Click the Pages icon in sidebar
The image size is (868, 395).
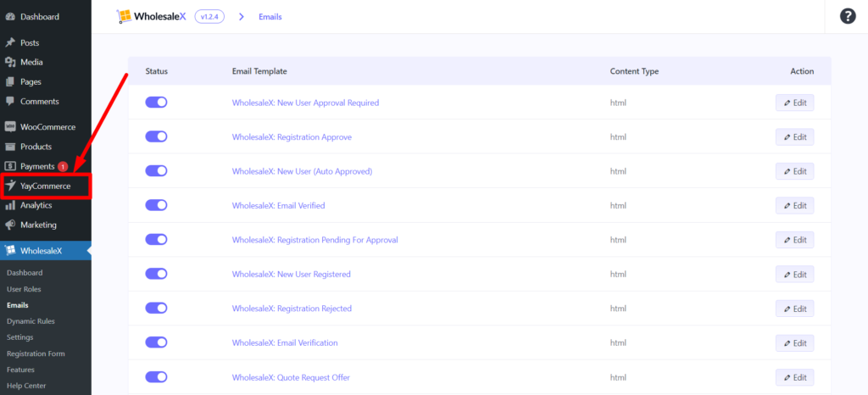coord(10,82)
